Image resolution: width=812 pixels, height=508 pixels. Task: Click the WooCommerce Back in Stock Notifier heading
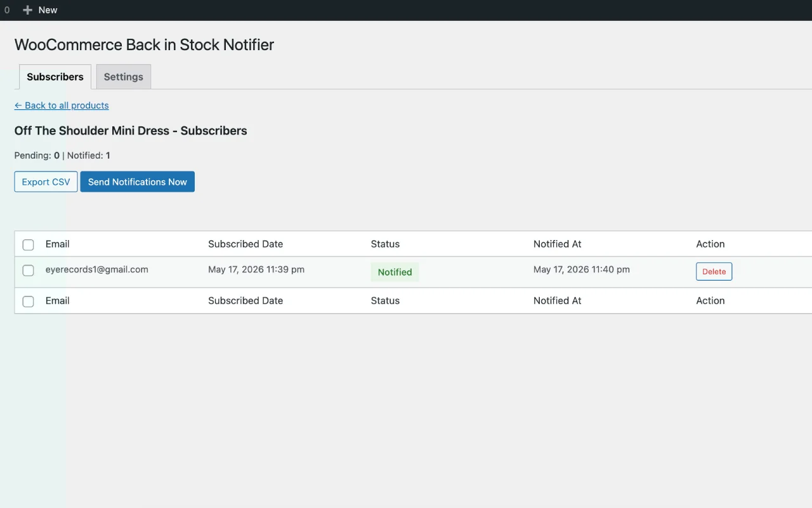(144, 44)
